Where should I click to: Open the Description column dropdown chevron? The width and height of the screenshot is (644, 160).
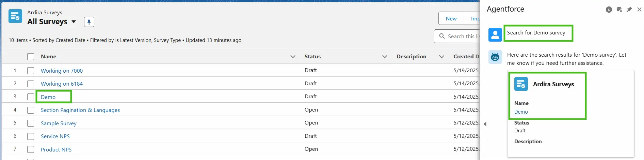(441, 57)
